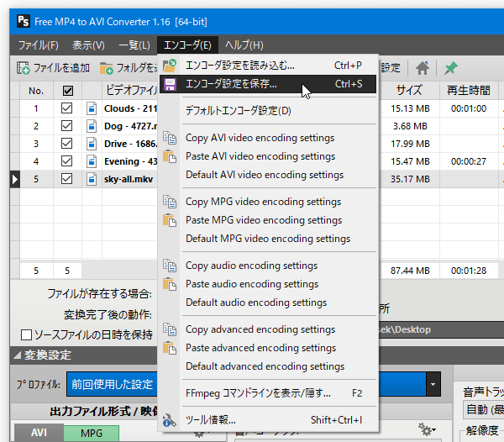Click the file icon of Drive row

tap(92, 144)
